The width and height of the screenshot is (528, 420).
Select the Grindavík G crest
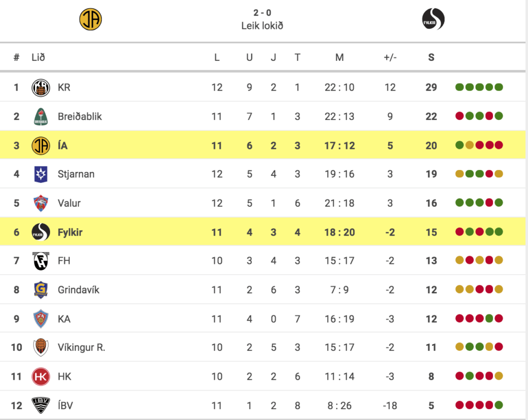41,290
